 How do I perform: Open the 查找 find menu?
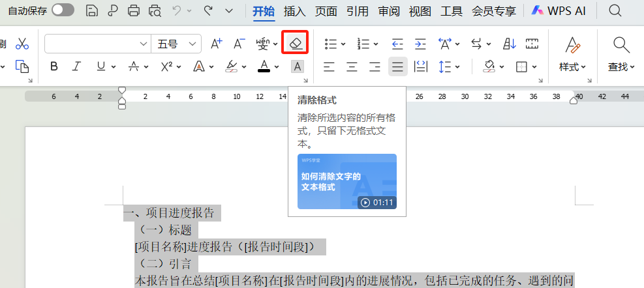pyautogui.click(x=621, y=53)
